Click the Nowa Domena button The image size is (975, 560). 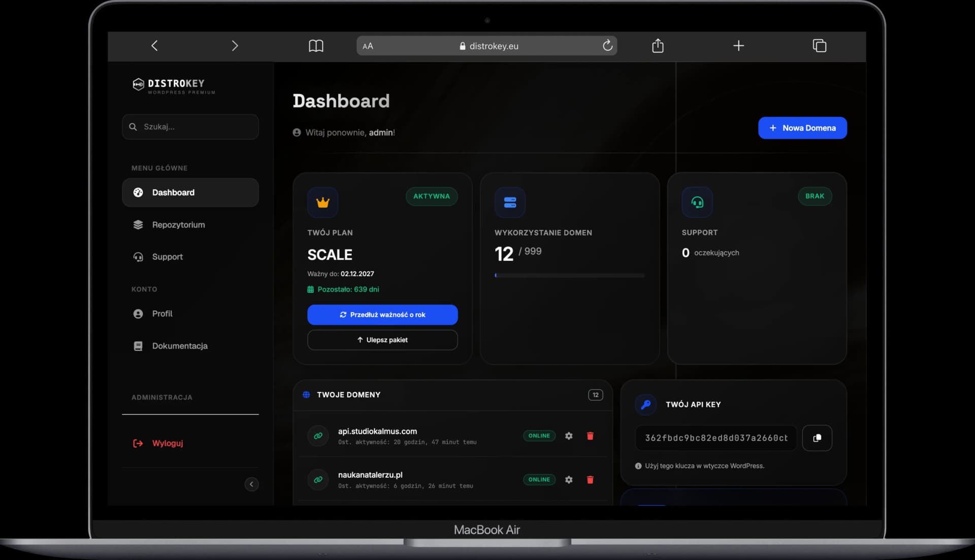802,128
